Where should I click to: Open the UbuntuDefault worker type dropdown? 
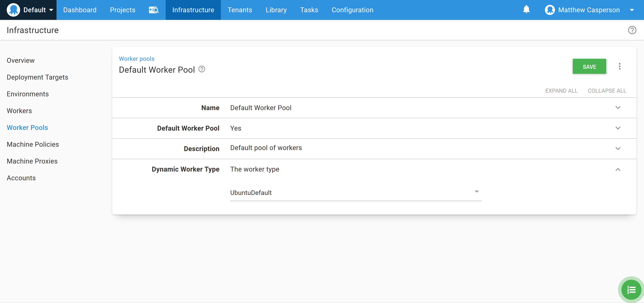click(x=356, y=192)
